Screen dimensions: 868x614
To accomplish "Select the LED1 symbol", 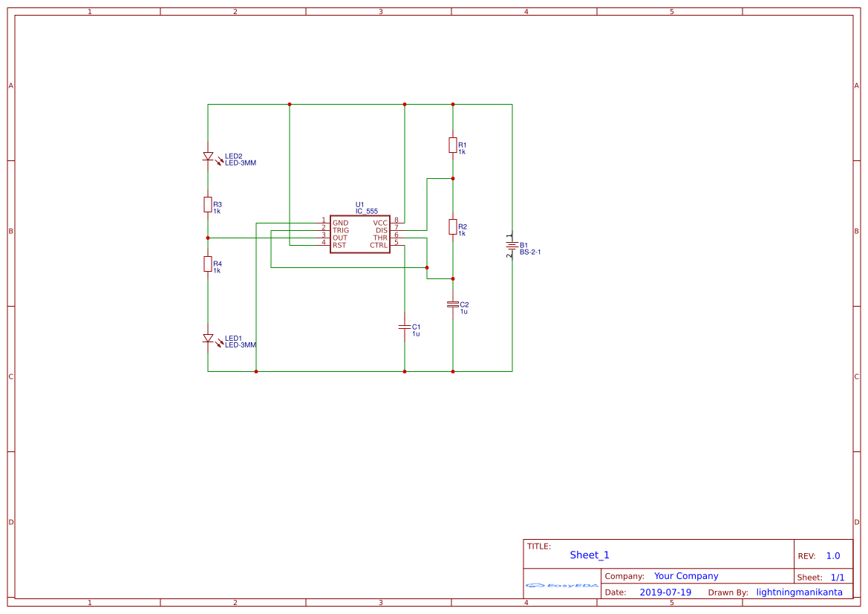I will click(209, 338).
